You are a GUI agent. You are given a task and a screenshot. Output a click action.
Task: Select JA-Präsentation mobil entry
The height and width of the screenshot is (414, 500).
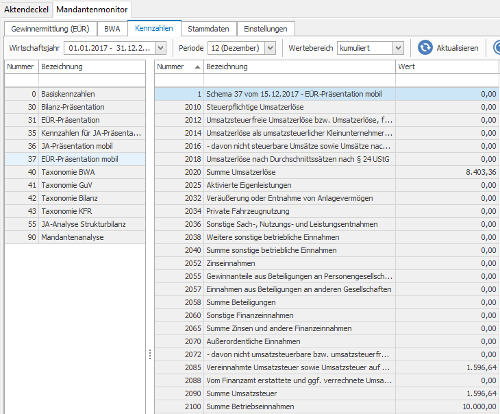[x=75, y=146]
